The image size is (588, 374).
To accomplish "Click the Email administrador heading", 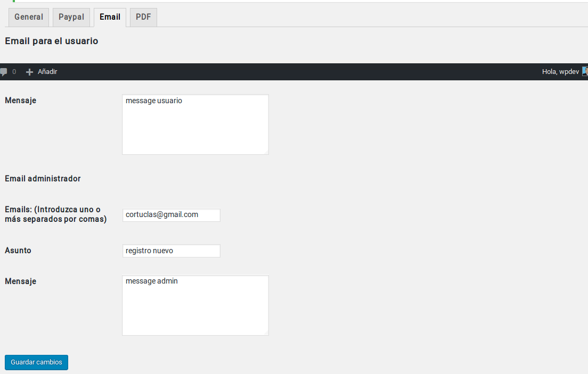I will coord(43,179).
